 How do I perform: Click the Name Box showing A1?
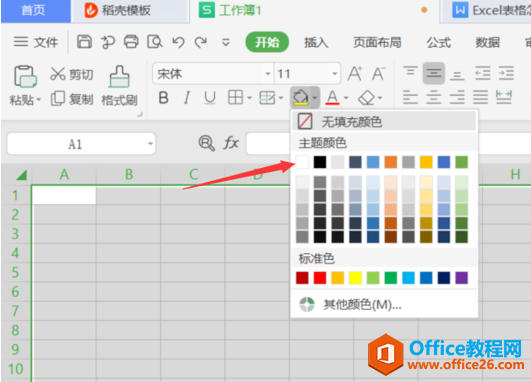click(81, 143)
